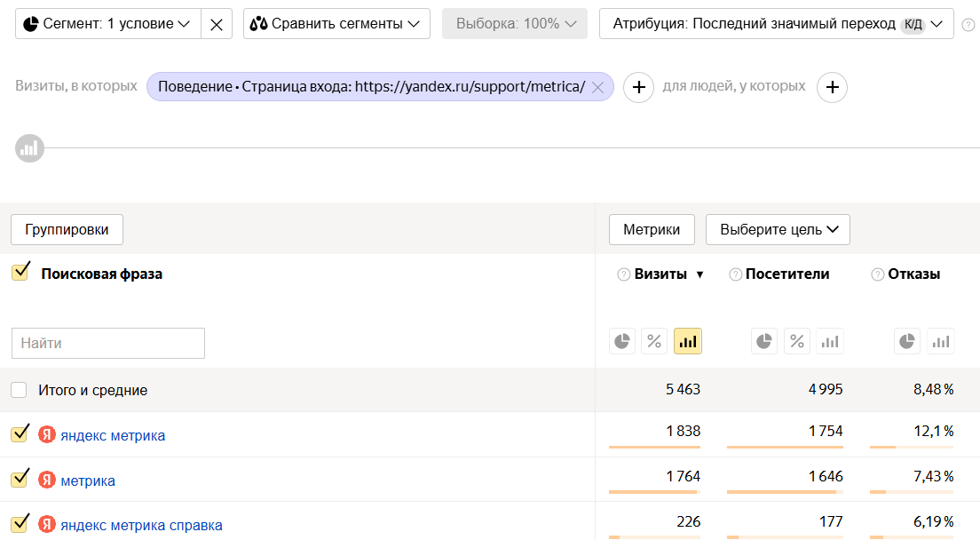
Task: Open the Атрибуция selector
Action: 776,24
